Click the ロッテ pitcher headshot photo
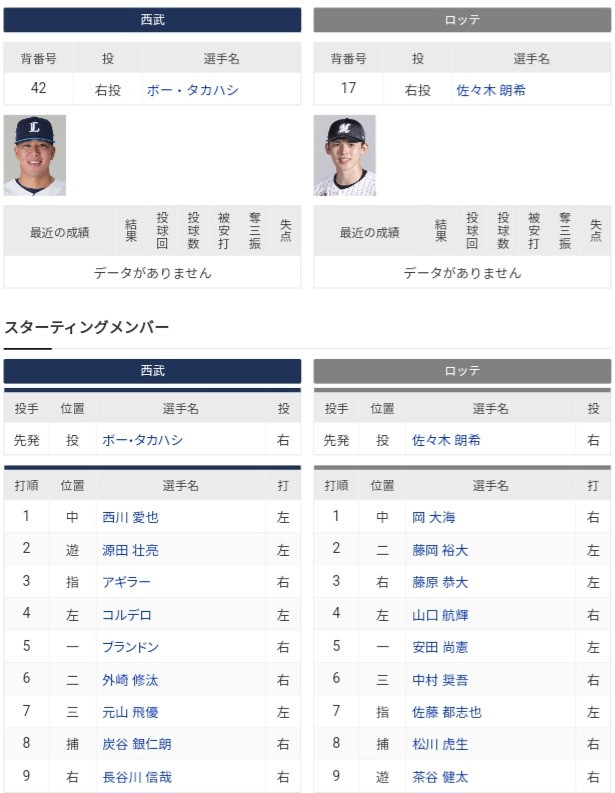Viewport: 615px width, 793px height. pos(344,155)
